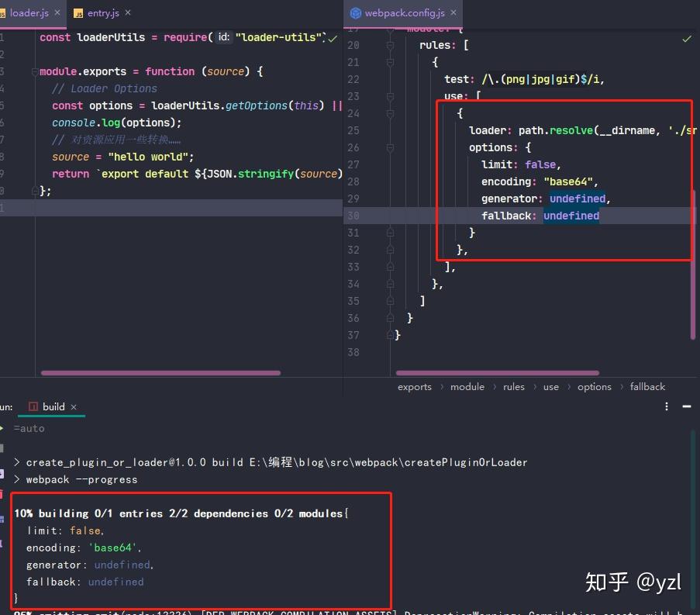
Task: Close the entry.js editor tab
Action: pos(128,13)
